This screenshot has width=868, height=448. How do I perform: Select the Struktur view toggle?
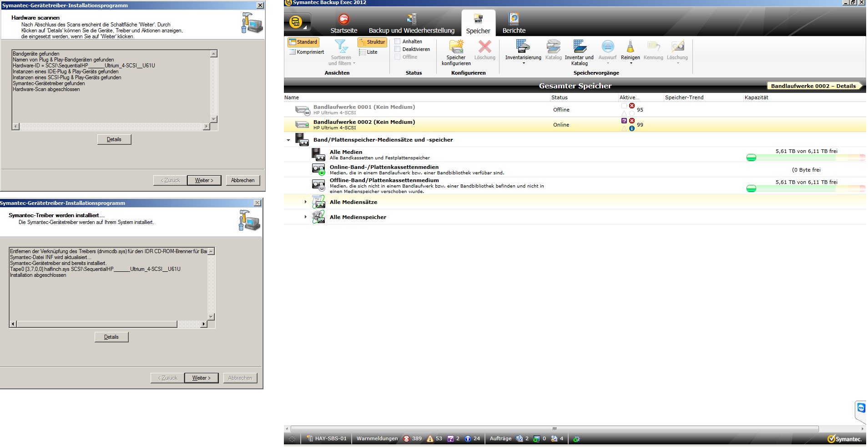pyautogui.click(x=372, y=42)
